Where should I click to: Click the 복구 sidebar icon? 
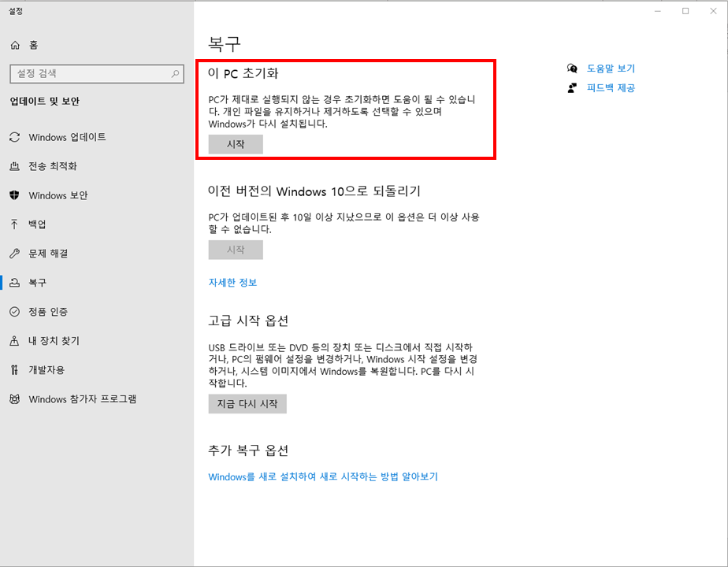[x=15, y=283]
